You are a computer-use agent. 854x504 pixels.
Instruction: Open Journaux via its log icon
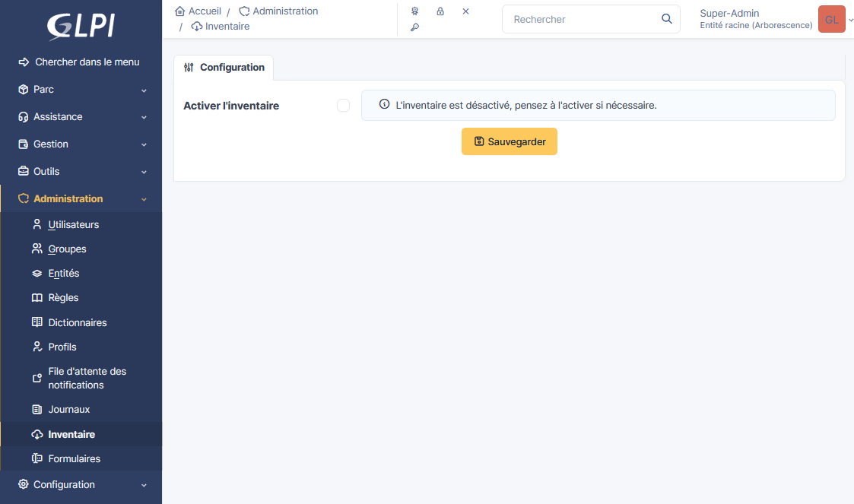[37, 409]
